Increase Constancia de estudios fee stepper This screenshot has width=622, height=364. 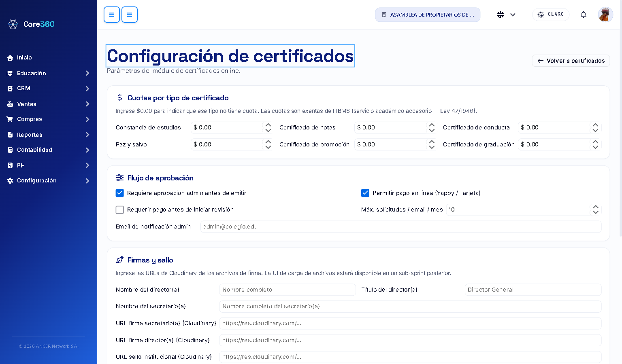click(268, 125)
